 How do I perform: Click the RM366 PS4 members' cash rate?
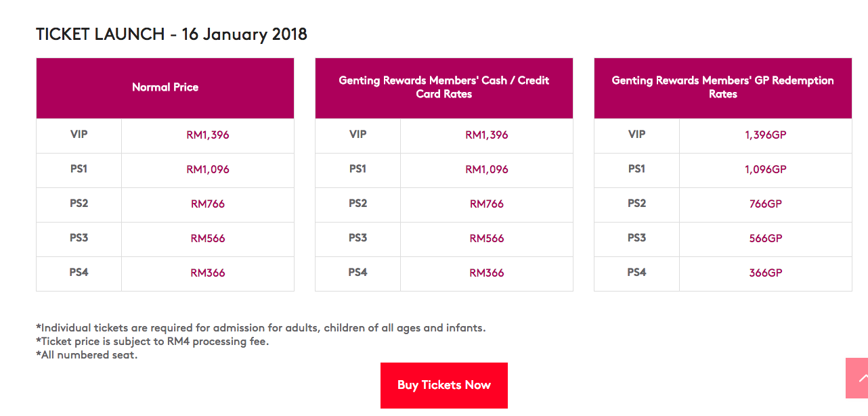[x=487, y=273]
